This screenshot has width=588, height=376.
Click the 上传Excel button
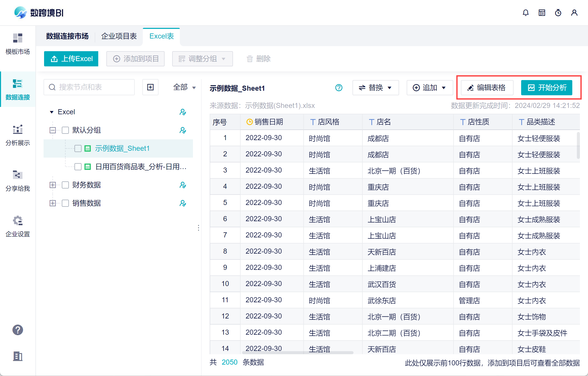point(71,59)
